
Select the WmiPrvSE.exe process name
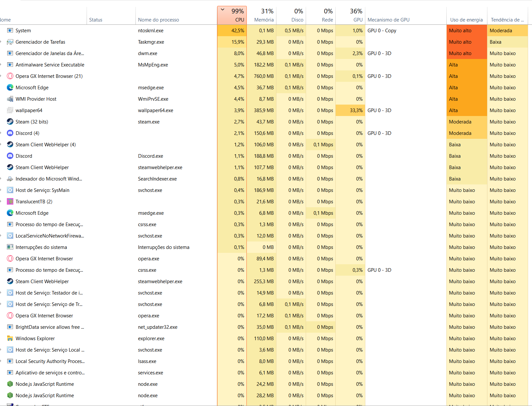(x=153, y=99)
